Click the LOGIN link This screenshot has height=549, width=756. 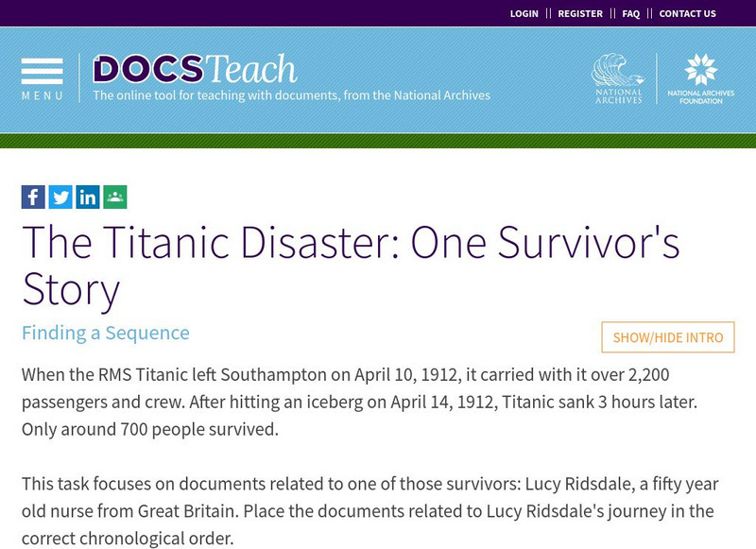click(x=524, y=13)
